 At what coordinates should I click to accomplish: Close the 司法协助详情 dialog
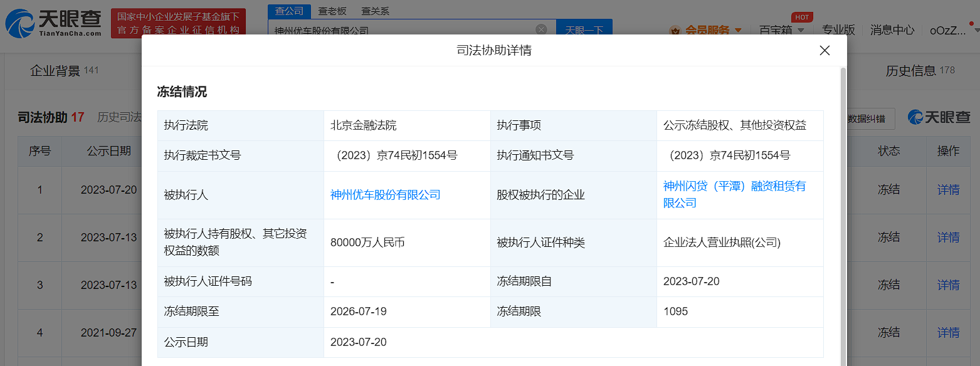(x=825, y=51)
